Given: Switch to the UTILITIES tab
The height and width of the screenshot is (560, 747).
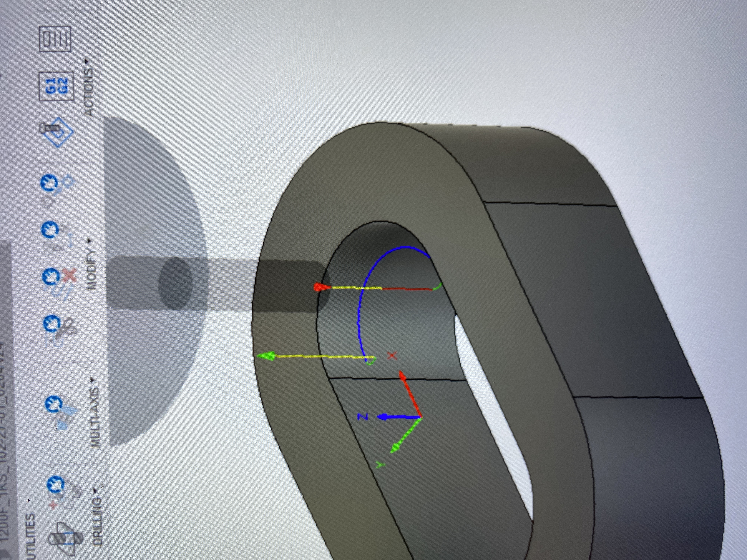Looking at the screenshot, I should pos(30,537).
